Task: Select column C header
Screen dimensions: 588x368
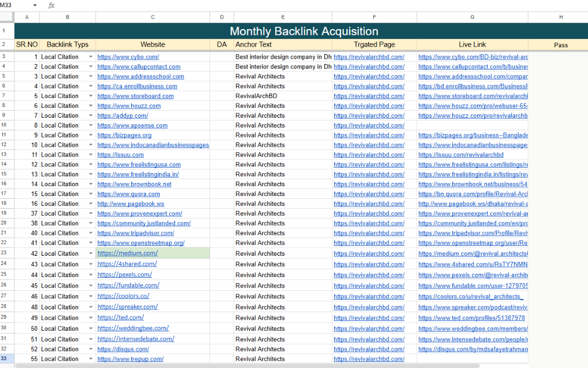Action: click(x=153, y=18)
